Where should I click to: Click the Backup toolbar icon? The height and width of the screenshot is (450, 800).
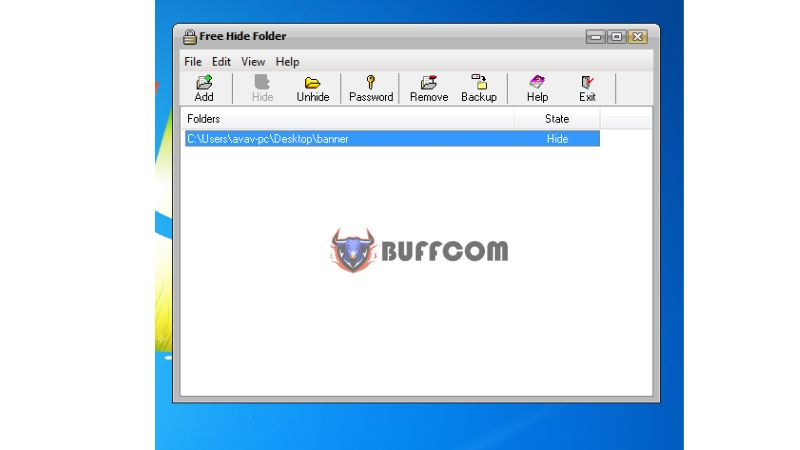479,82
